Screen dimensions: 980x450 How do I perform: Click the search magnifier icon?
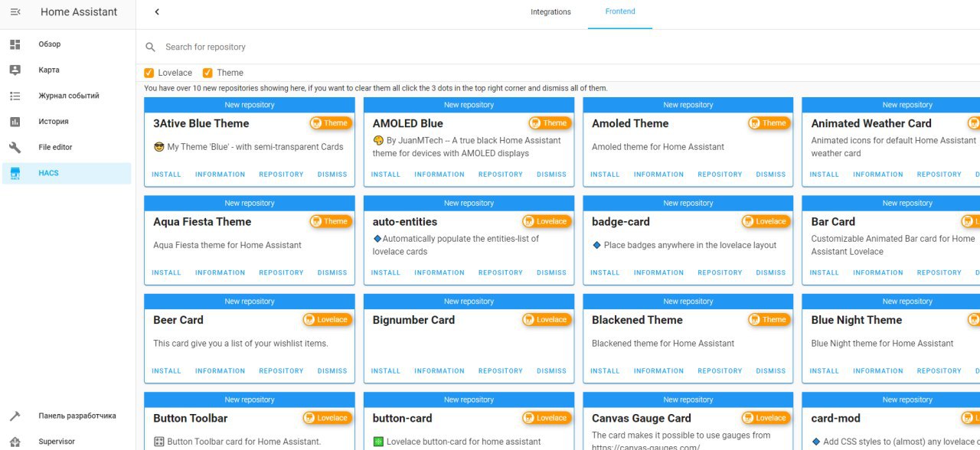pyautogui.click(x=151, y=47)
